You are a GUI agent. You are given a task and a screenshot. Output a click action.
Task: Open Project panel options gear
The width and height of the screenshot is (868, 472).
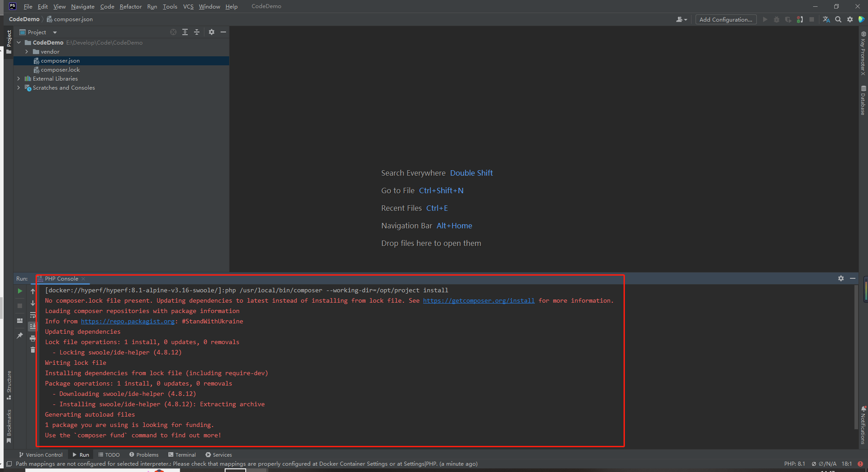tap(212, 32)
